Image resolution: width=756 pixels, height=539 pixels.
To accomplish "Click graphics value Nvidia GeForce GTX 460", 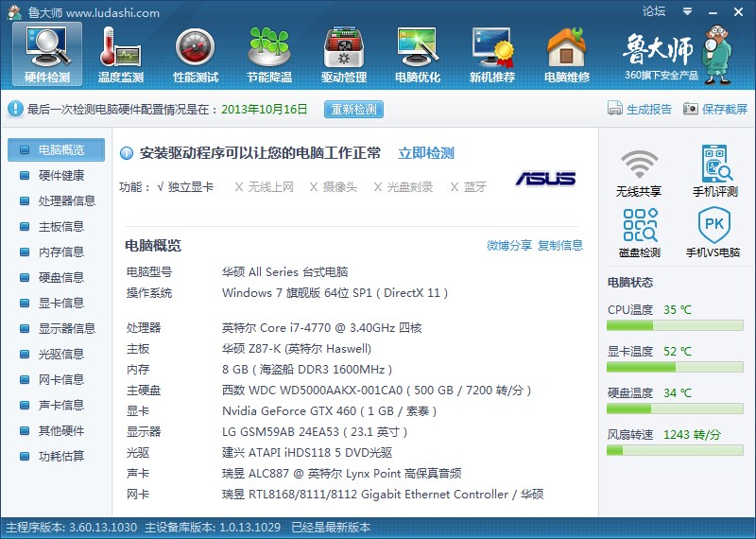I will (x=329, y=411).
